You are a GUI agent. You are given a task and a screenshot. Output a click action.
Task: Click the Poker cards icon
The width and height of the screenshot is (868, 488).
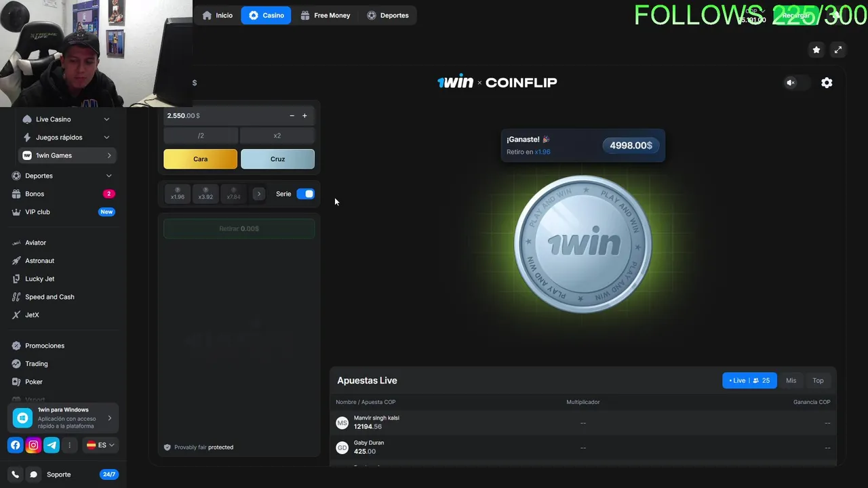17,382
